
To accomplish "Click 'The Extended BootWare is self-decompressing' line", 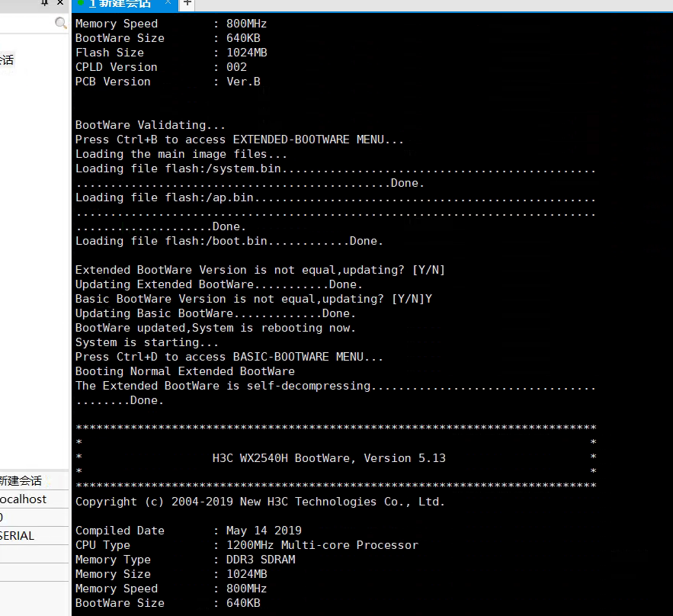I will tap(335, 386).
